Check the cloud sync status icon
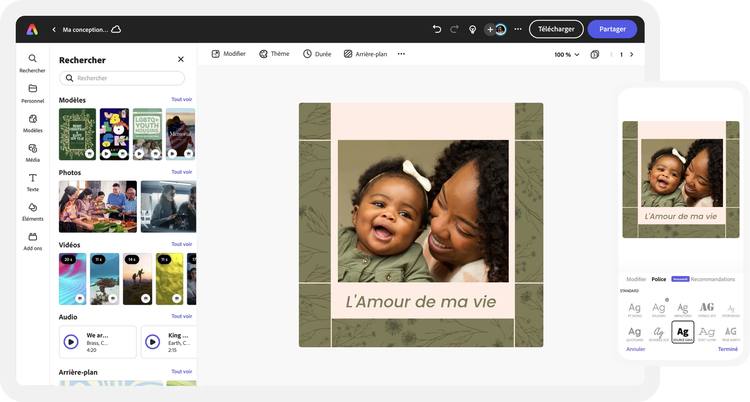750x402 pixels. [x=116, y=29]
